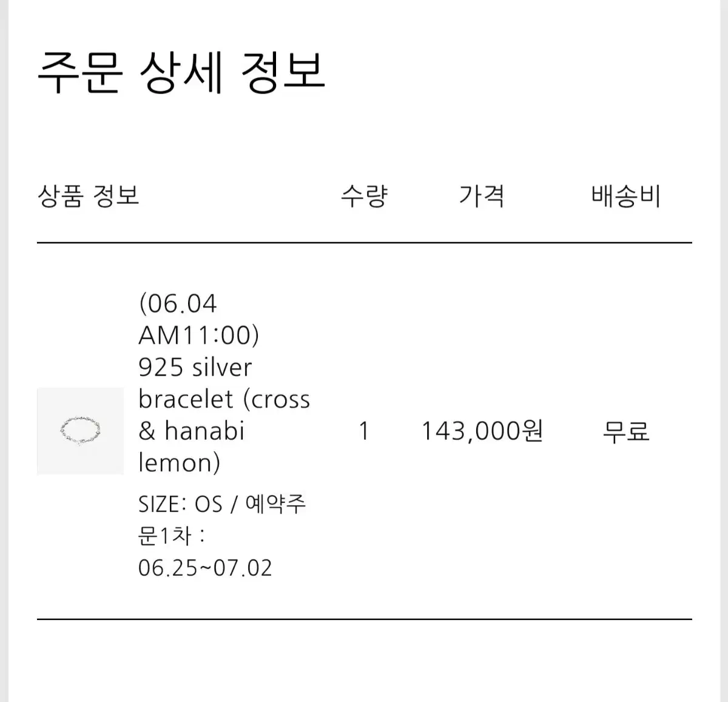Click the quantity value "1"

coord(364,431)
